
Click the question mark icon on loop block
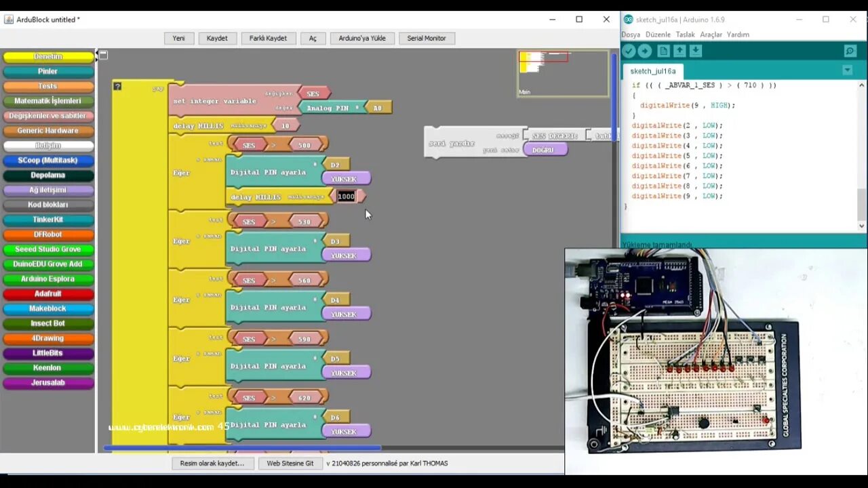(117, 86)
